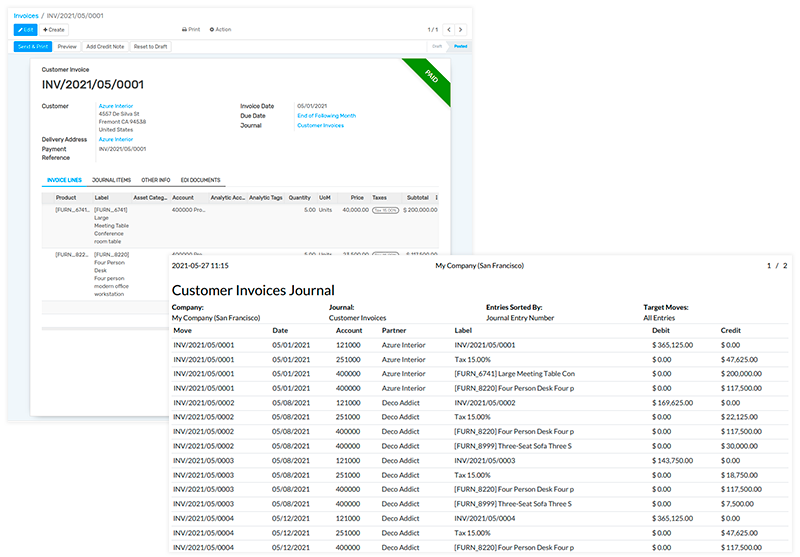Image resolution: width=800 pixels, height=557 pixels.
Task: Click My Company (San Francisco) report header
Action: click(x=480, y=266)
